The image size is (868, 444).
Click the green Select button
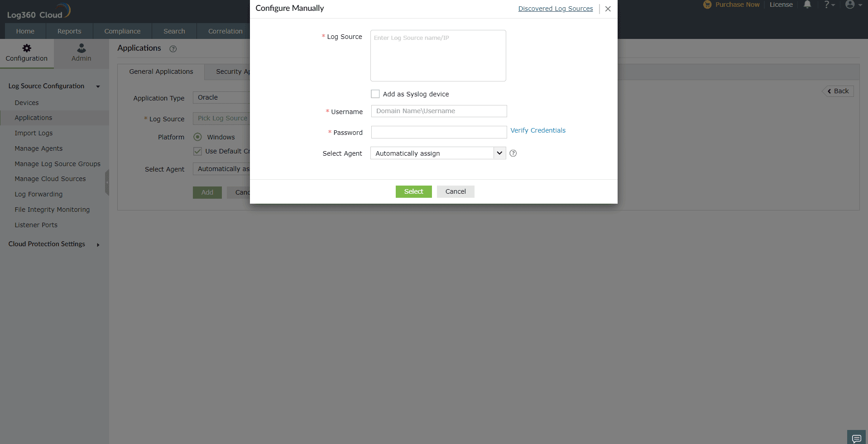(x=413, y=191)
